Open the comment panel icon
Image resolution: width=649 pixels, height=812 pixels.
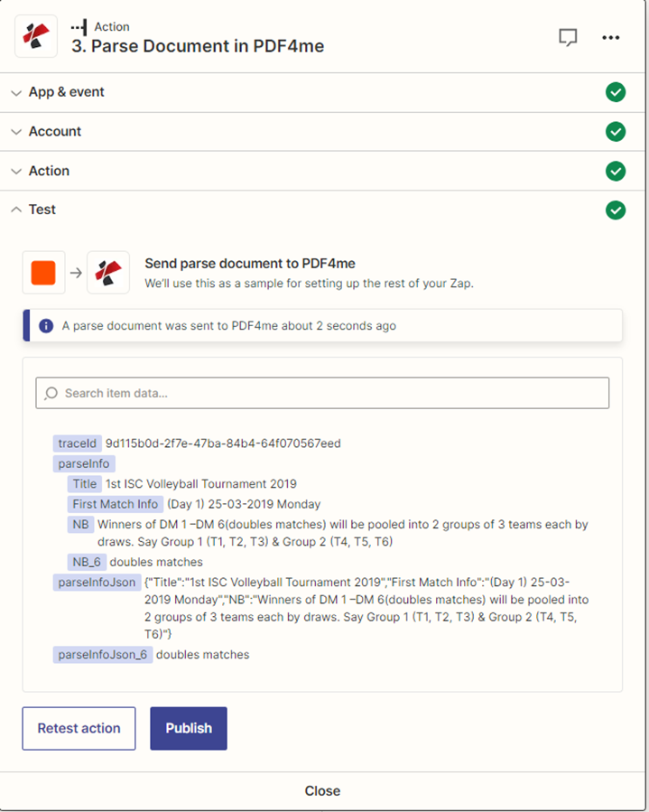(x=568, y=37)
